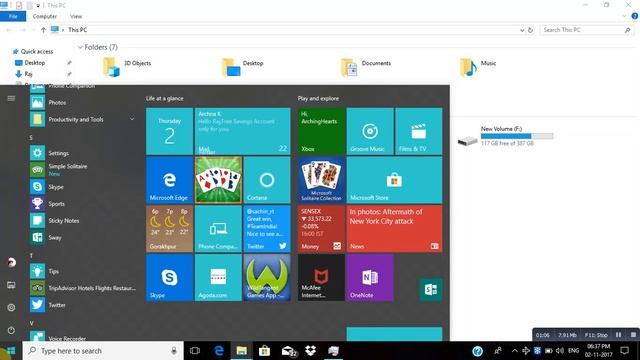This screenshot has width=640, height=360.
Task: Open the WildTangent Games App tile
Action: click(267, 278)
